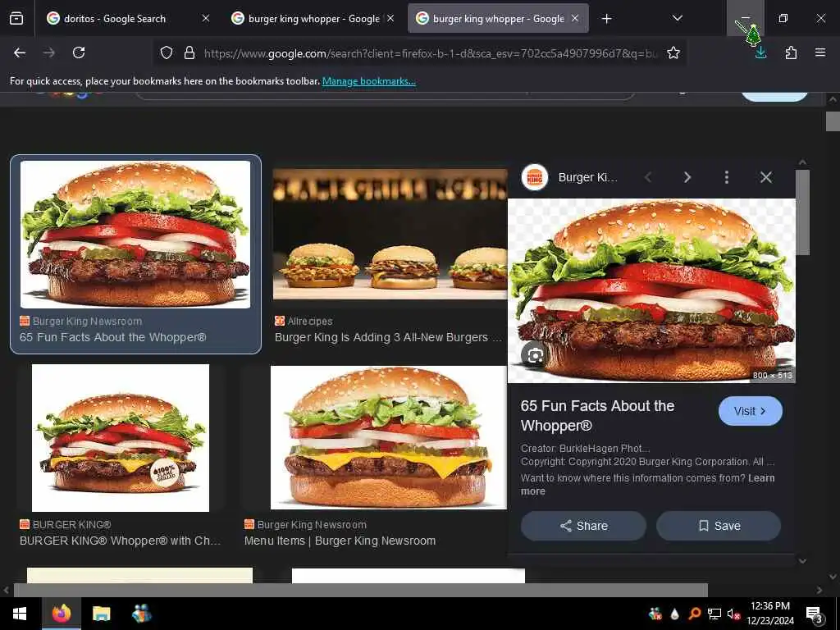Show previous image in preview panel
This screenshot has width=840, height=630.
(x=648, y=177)
